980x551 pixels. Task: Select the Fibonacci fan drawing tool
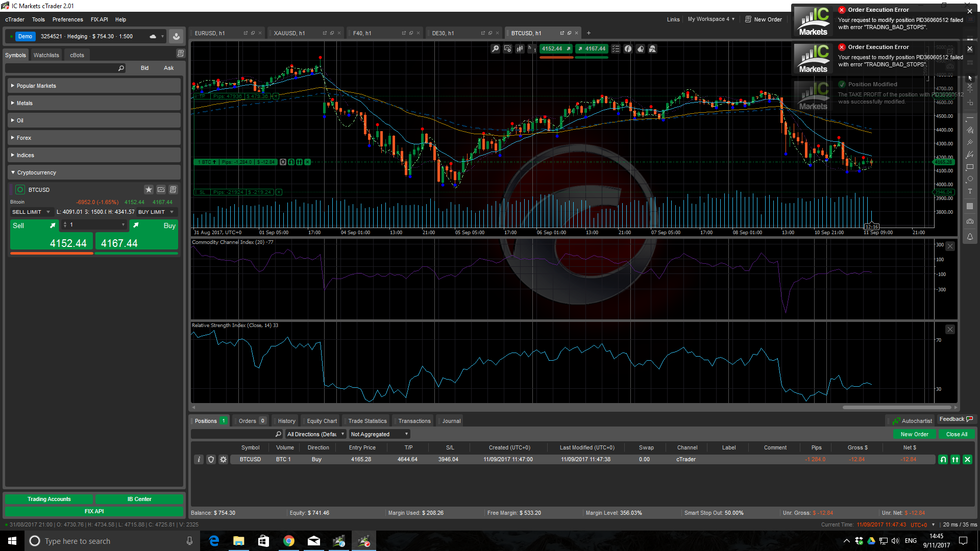coord(970,155)
